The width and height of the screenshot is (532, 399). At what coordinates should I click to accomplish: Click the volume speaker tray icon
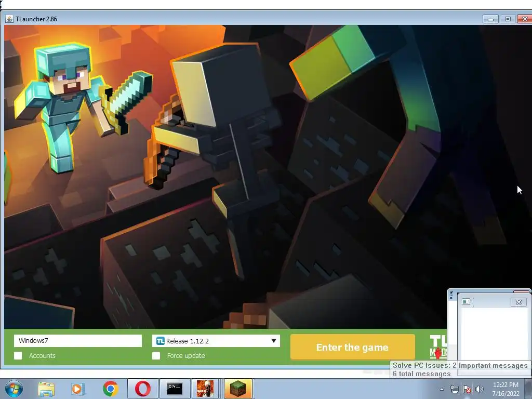pos(480,389)
